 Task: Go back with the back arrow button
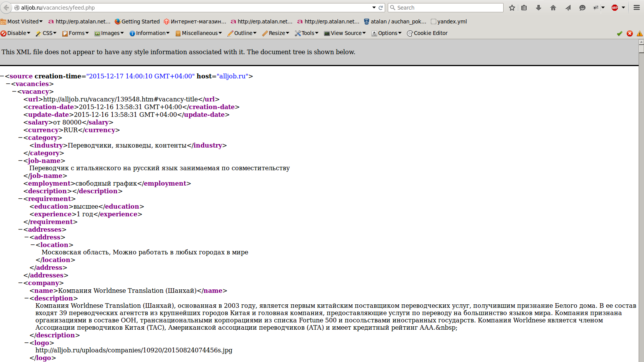coord(6,8)
